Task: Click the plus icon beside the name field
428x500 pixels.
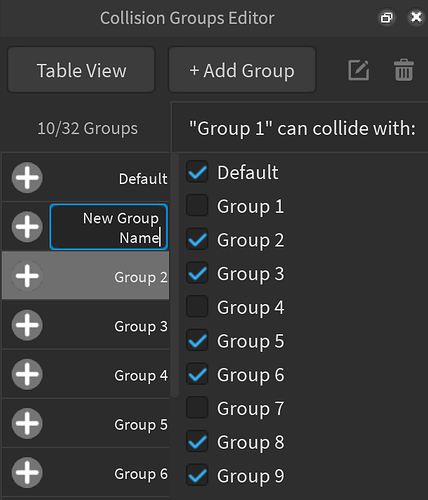Action: click(x=27, y=227)
